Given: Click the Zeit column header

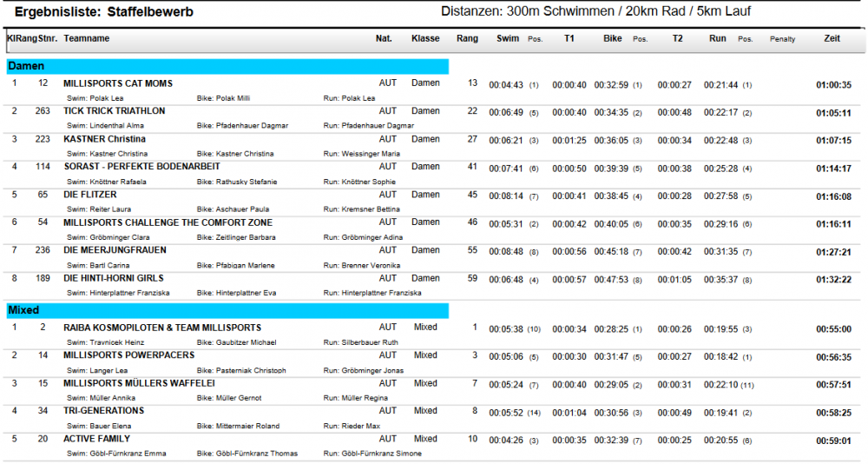Looking at the screenshot, I should (832, 39).
